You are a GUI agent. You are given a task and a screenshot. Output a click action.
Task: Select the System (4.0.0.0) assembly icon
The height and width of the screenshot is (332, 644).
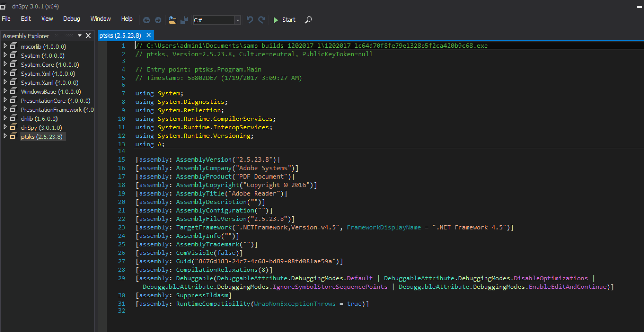tap(14, 55)
